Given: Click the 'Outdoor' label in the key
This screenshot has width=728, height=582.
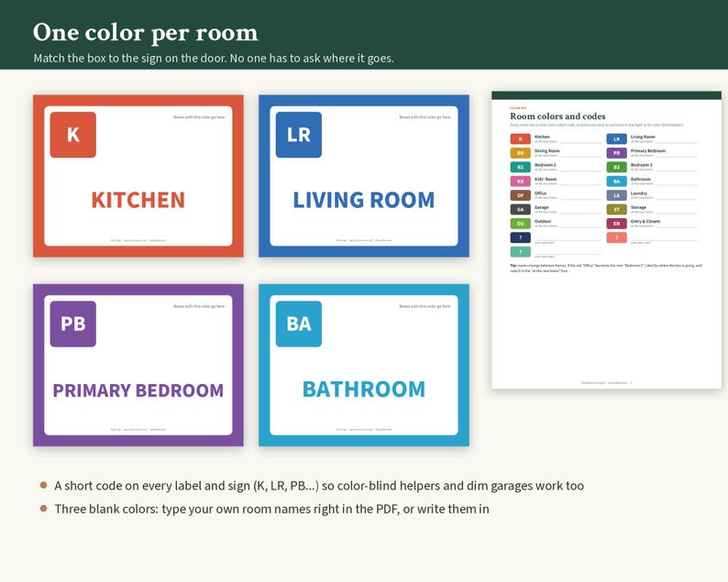Looking at the screenshot, I should 543,222.
